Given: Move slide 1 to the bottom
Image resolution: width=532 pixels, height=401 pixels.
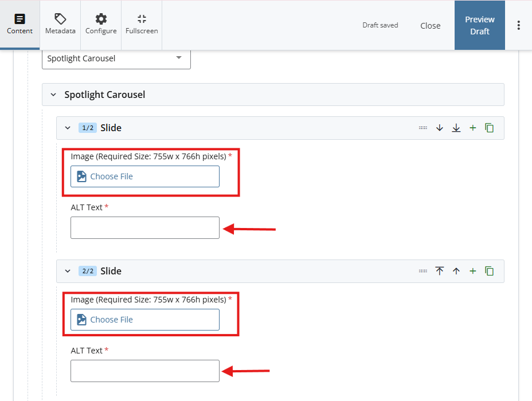Looking at the screenshot, I should point(456,128).
